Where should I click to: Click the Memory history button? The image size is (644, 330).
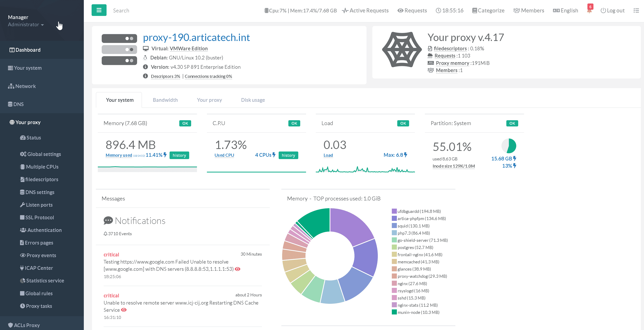point(179,155)
